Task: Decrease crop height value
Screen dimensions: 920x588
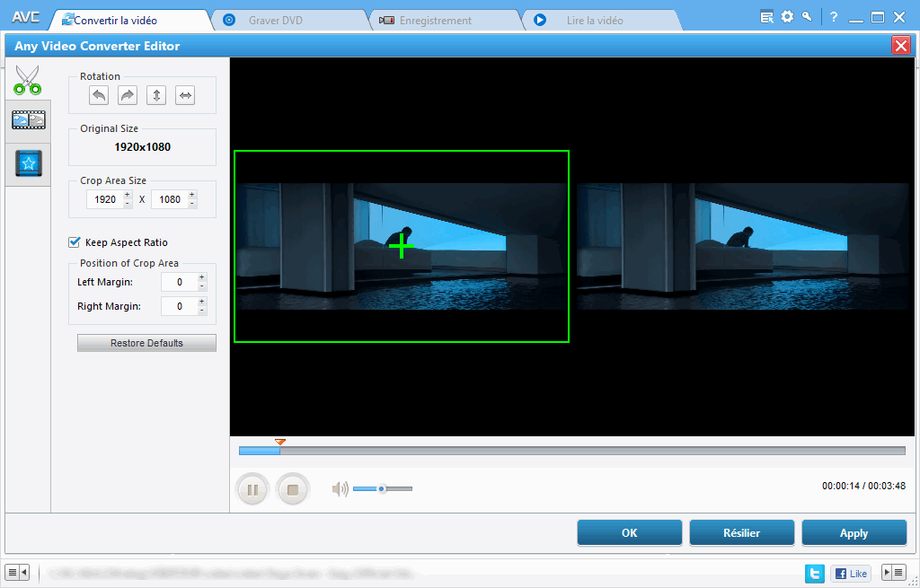Action: [192, 204]
